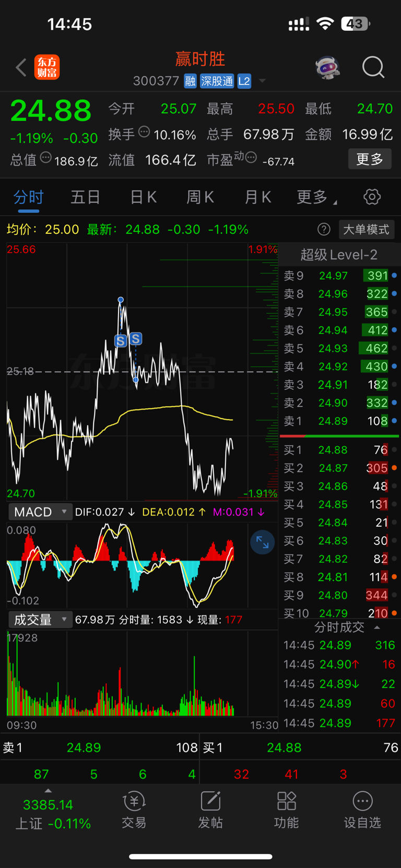Collapse the 分时成交 panel arrow
Screen dimensions: 401x868
click(x=377, y=627)
